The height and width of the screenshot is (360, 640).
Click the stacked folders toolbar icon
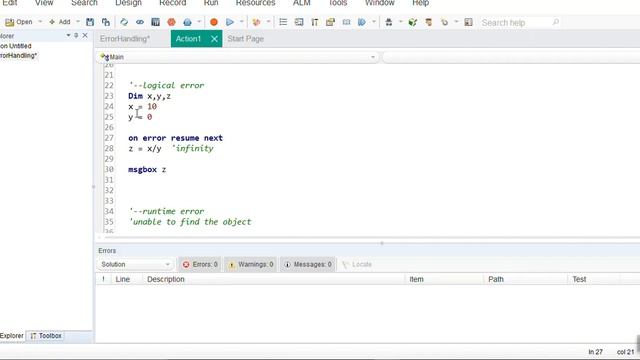pyautogui.click(x=330, y=22)
